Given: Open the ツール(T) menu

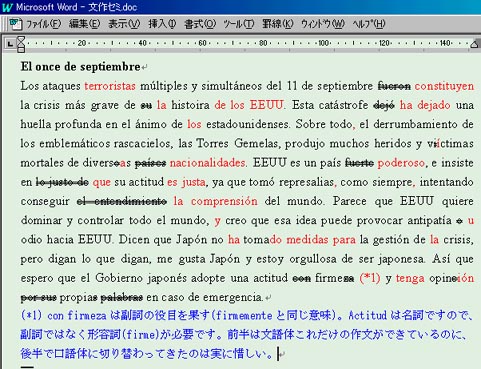Looking at the screenshot, I should coord(239,24).
